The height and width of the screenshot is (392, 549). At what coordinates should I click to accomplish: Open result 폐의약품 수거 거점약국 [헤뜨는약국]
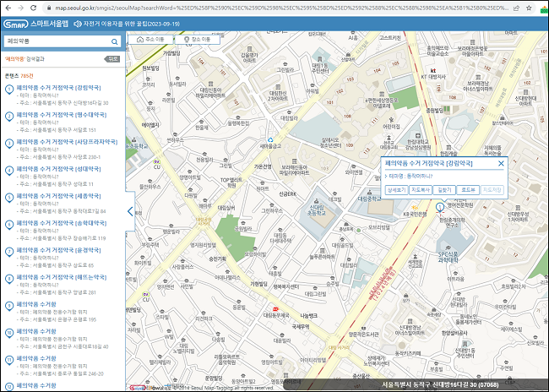tap(62, 277)
